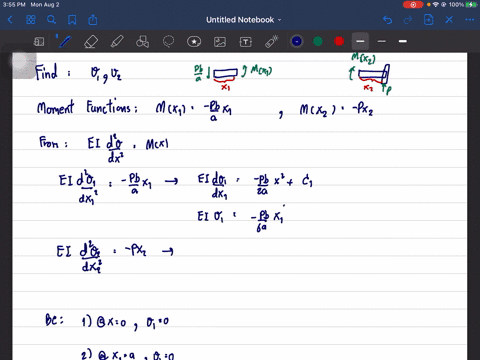
Task: Select the first highlighted stroke thickness
Action: coord(360,41)
